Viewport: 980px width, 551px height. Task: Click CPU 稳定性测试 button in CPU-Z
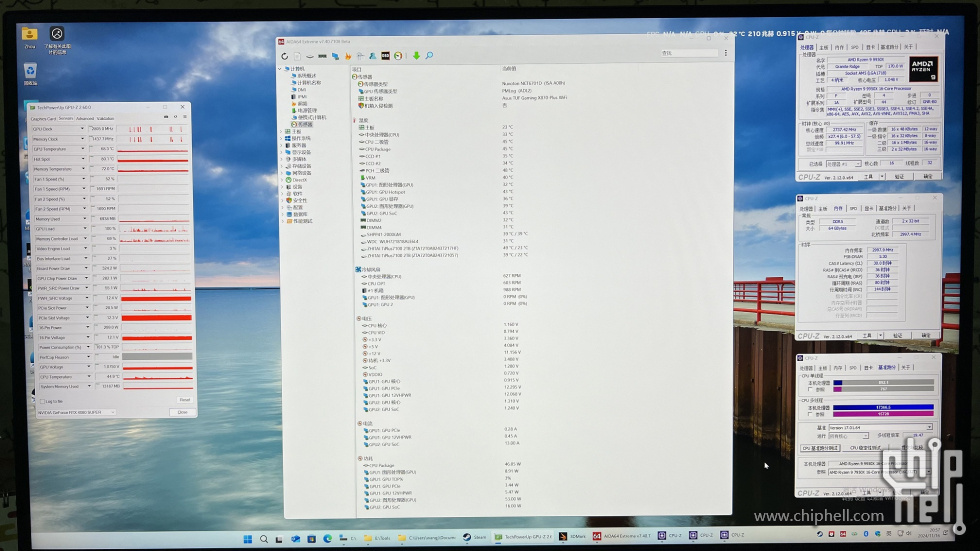(866, 448)
